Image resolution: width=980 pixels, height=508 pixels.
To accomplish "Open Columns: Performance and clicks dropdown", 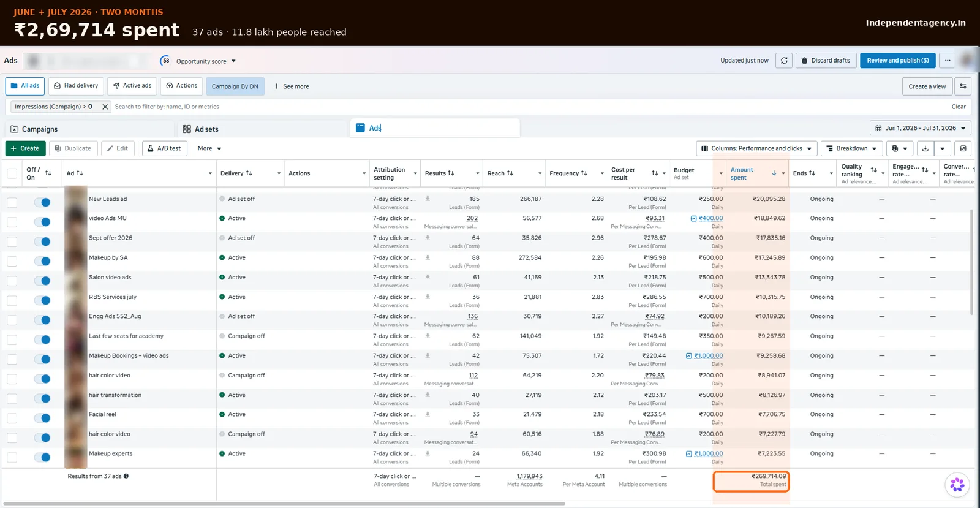I will click(756, 148).
